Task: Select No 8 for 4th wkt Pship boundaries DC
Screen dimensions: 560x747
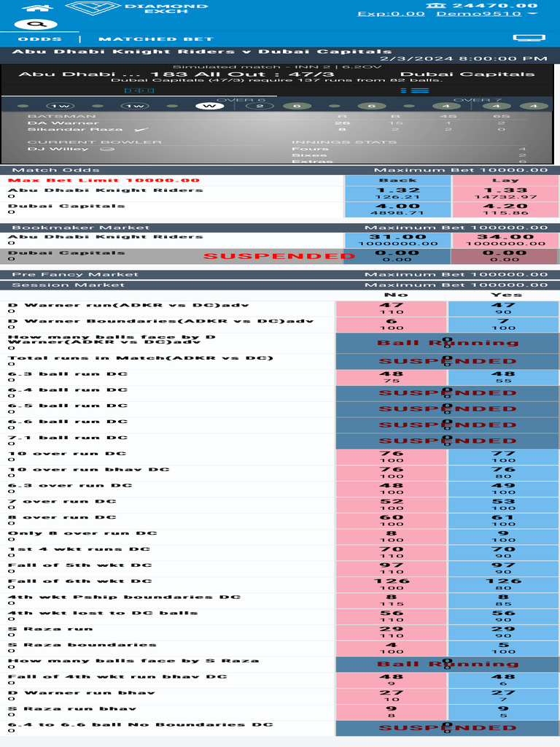Action: pyautogui.click(x=392, y=601)
